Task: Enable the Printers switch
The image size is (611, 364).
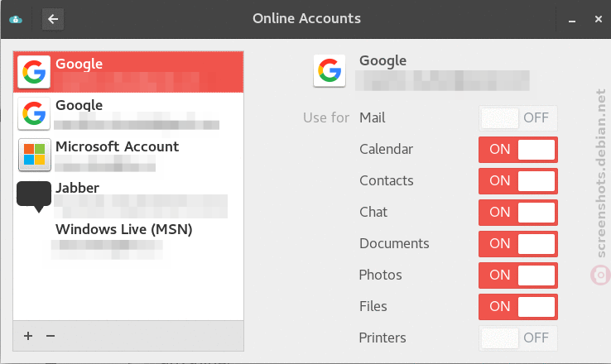Action: coord(518,338)
